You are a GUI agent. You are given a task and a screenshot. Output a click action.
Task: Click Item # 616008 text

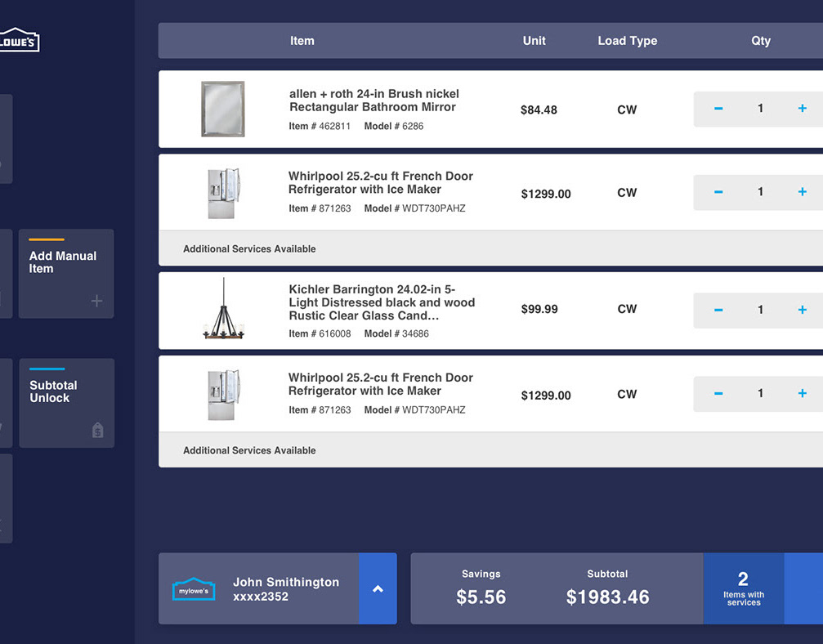(x=319, y=333)
